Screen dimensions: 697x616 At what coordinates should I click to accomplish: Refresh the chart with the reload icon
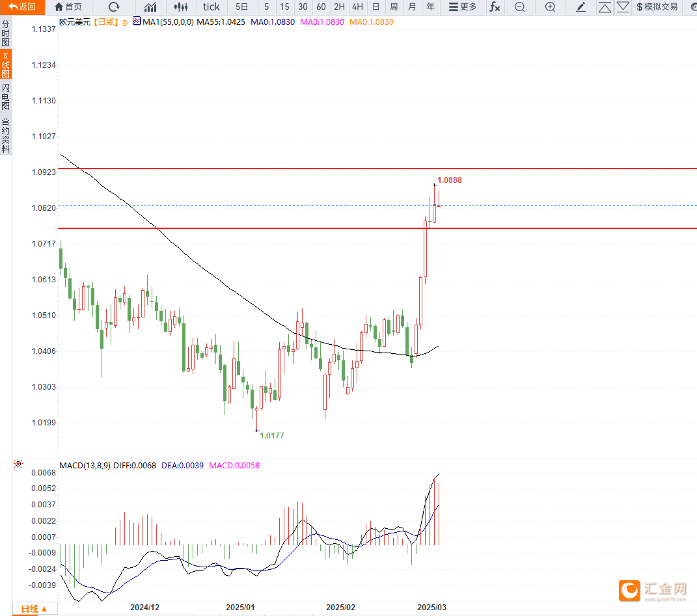point(114,7)
